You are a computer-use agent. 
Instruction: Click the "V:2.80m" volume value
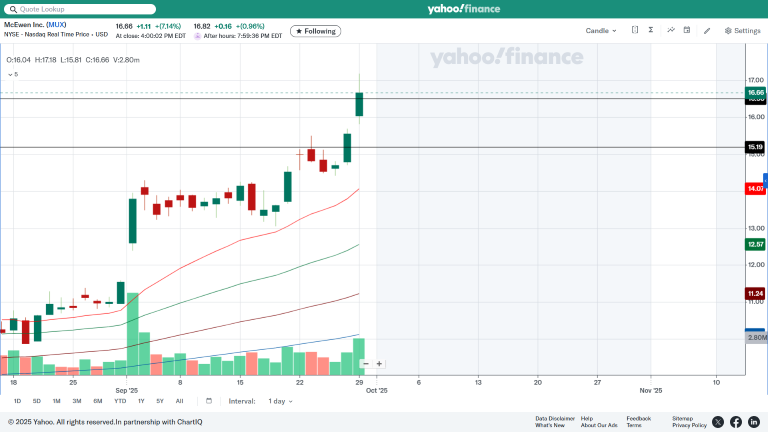pos(126,60)
